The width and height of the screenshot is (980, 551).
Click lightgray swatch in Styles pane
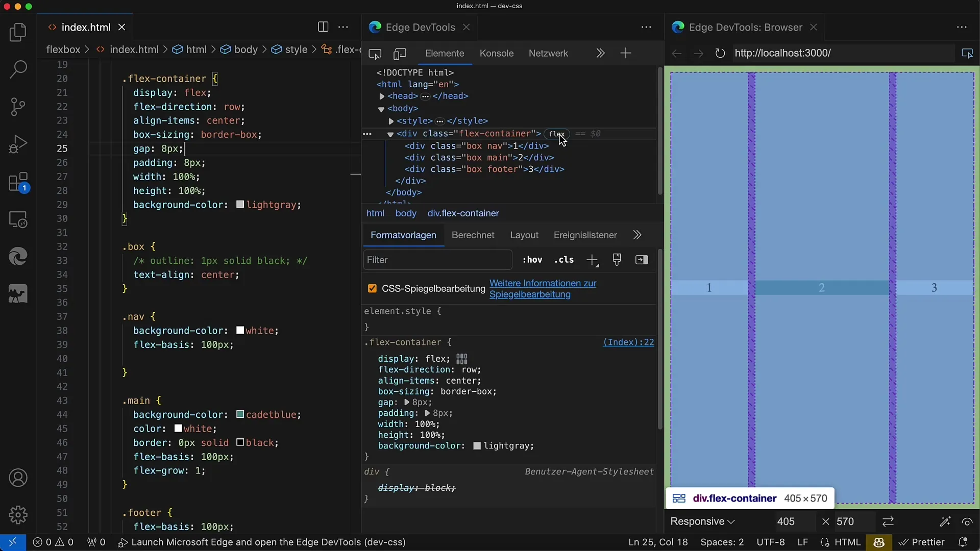pos(477,446)
